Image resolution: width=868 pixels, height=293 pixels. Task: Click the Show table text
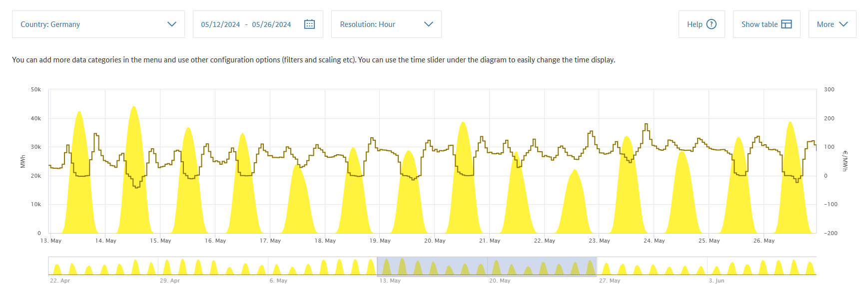[759, 24]
